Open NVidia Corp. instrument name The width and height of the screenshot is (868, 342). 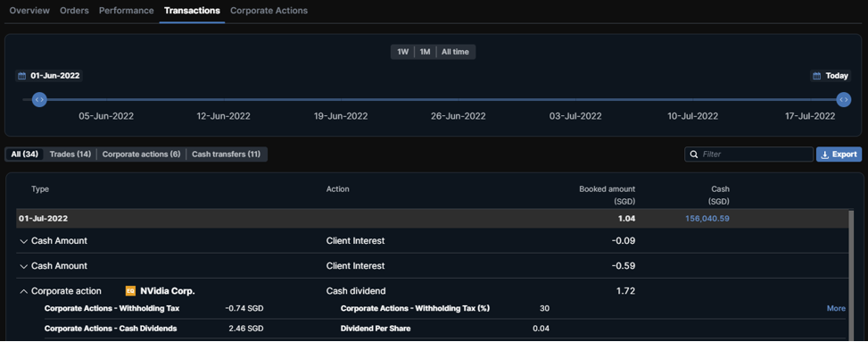click(x=168, y=291)
